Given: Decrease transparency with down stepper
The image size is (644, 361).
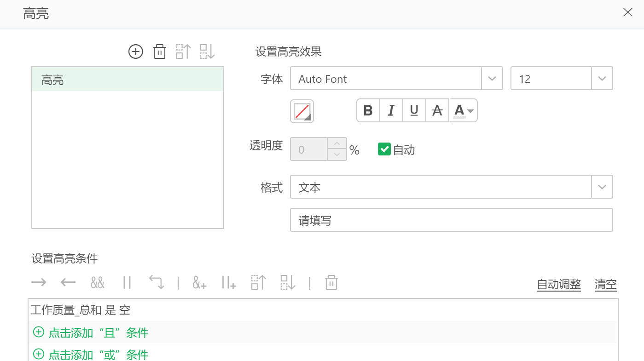Looking at the screenshot, I should pyautogui.click(x=337, y=155).
